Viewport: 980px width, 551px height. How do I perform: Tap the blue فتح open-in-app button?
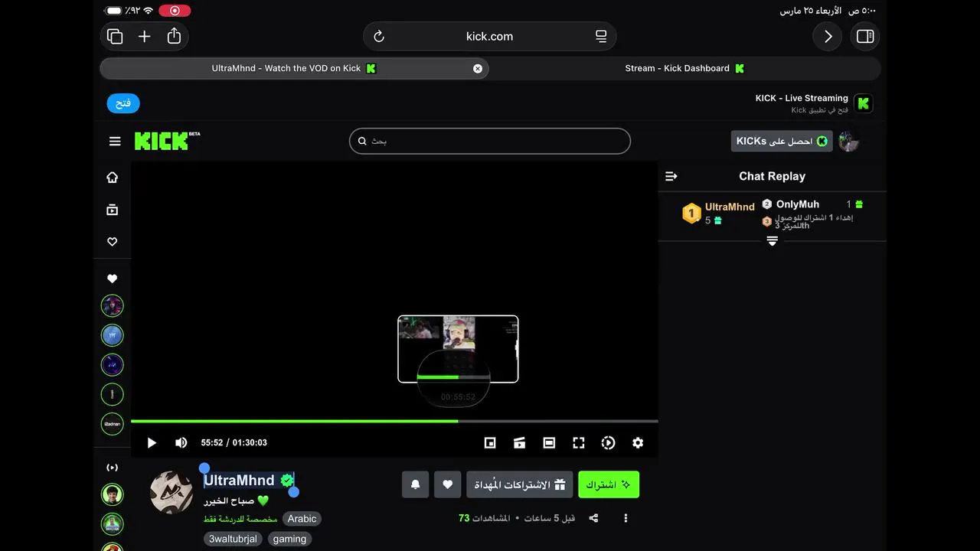click(x=123, y=103)
